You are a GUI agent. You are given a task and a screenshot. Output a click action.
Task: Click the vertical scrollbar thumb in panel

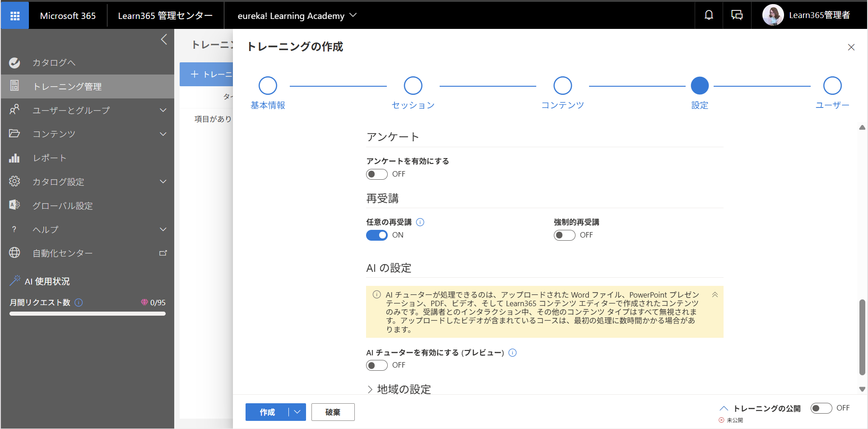(862, 337)
